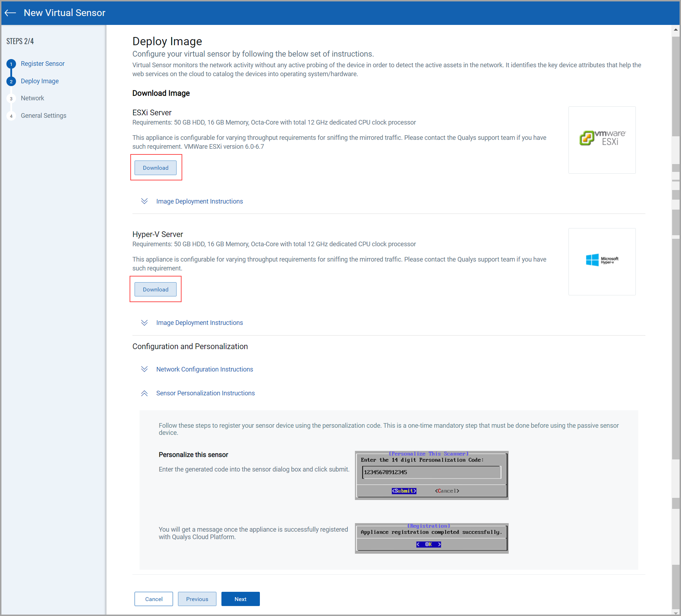Expand Hyper-V Image Deployment Instructions chevron
The width and height of the screenshot is (681, 616).
pos(144,323)
